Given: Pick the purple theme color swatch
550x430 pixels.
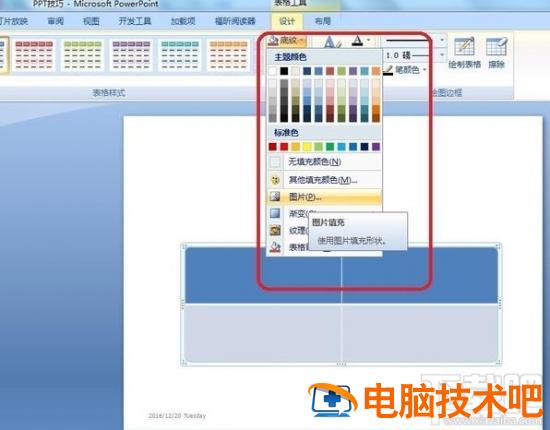Looking at the screenshot, I should click(353, 71).
